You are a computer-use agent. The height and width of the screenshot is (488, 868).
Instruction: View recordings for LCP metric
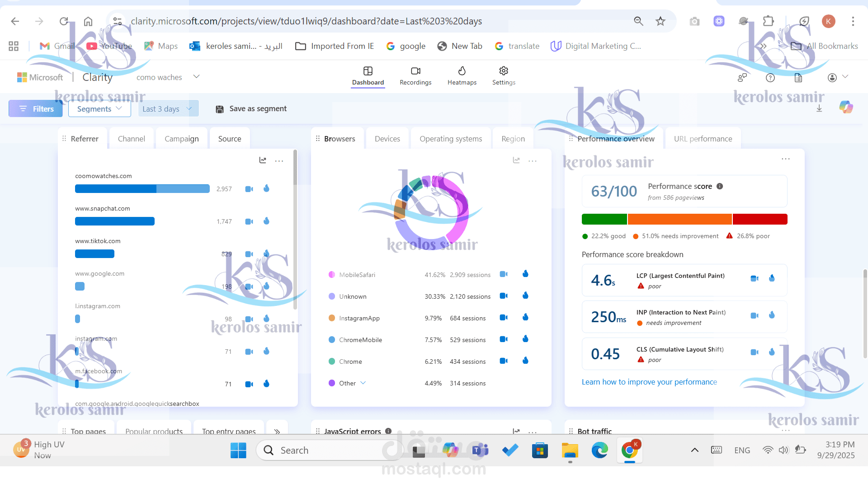(754, 278)
